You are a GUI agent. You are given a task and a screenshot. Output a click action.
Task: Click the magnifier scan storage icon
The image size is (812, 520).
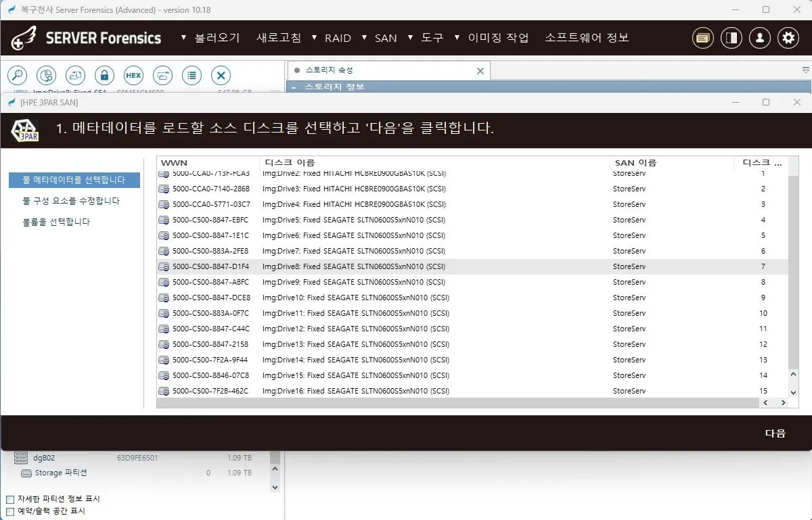click(16, 75)
